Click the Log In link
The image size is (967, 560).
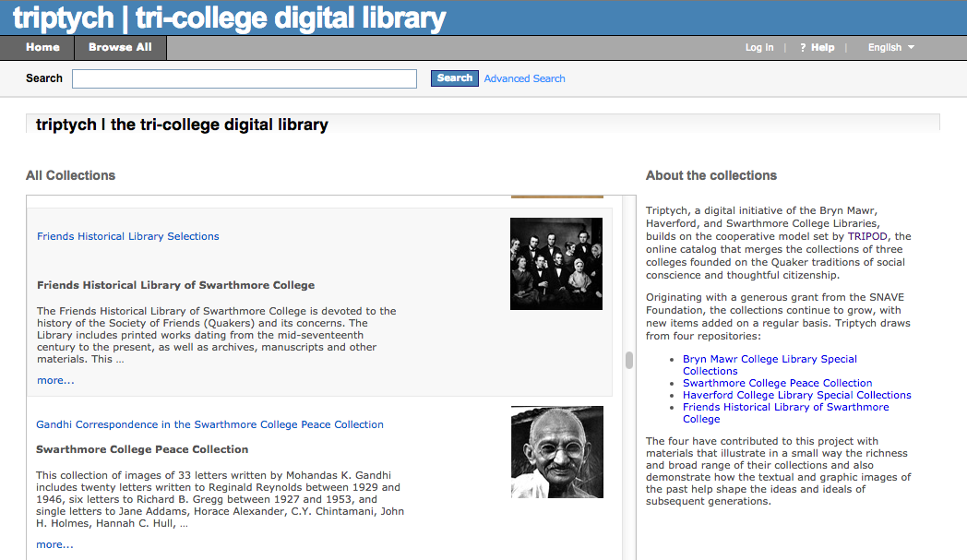[x=758, y=47]
